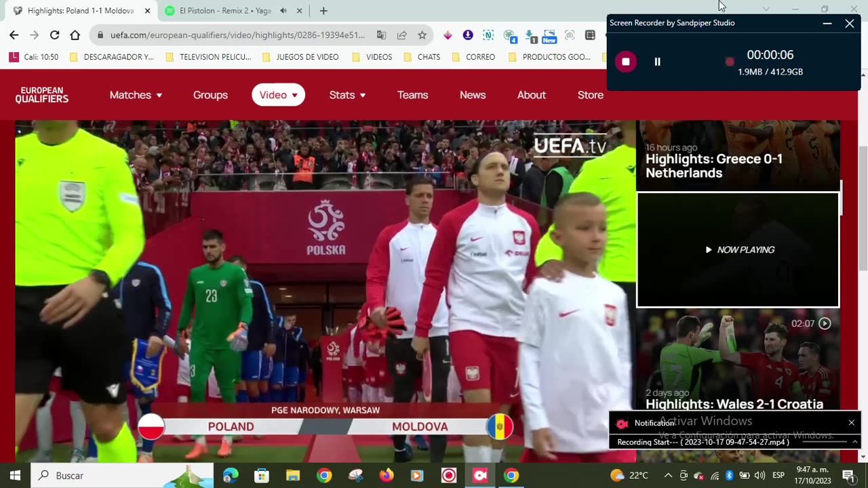Open the TELEVISION PELICU... bookmarks folder
Viewport: 868px width, 488px height.
[208, 57]
